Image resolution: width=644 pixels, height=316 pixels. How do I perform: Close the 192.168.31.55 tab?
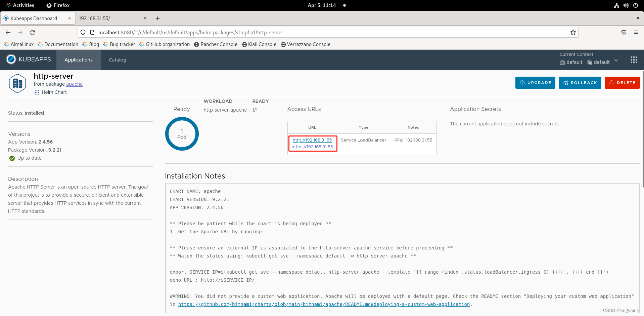tap(145, 18)
